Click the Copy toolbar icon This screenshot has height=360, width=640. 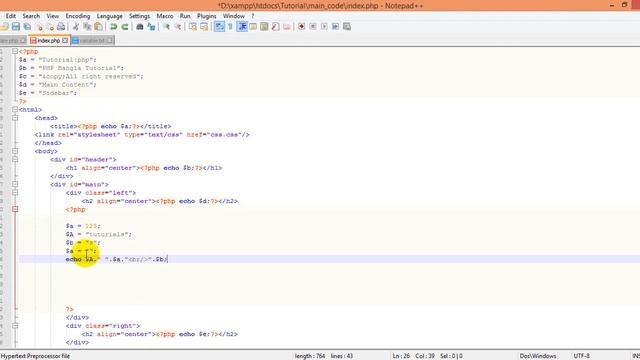click(x=87, y=27)
